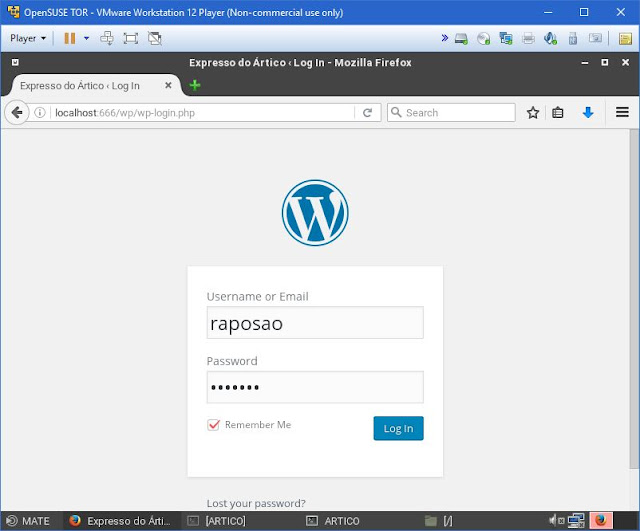Uncheck the Remember Me checkbox
The image size is (640, 531).
pyautogui.click(x=213, y=425)
